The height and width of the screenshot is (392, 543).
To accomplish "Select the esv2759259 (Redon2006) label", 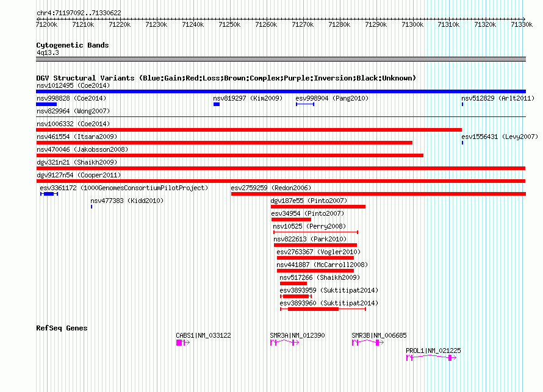I will [271, 188].
